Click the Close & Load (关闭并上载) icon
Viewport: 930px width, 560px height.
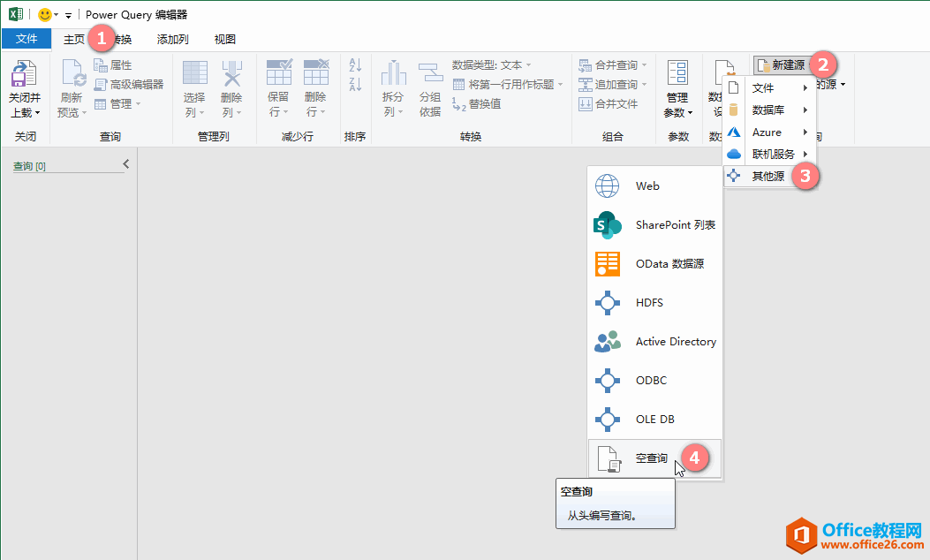pyautogui.click(x=25, y=73)
